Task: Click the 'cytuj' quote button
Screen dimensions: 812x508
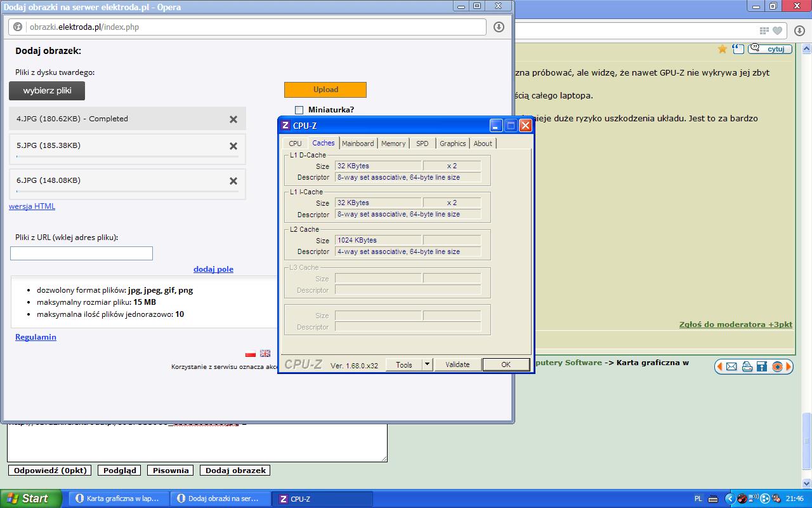Action: (x=770, y=49)
